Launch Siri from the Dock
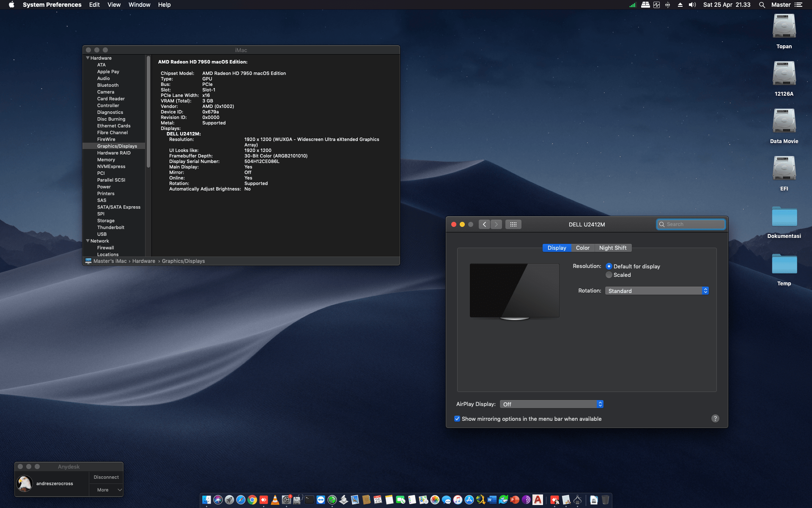This screenshot has height=508, width=812. 218,500
